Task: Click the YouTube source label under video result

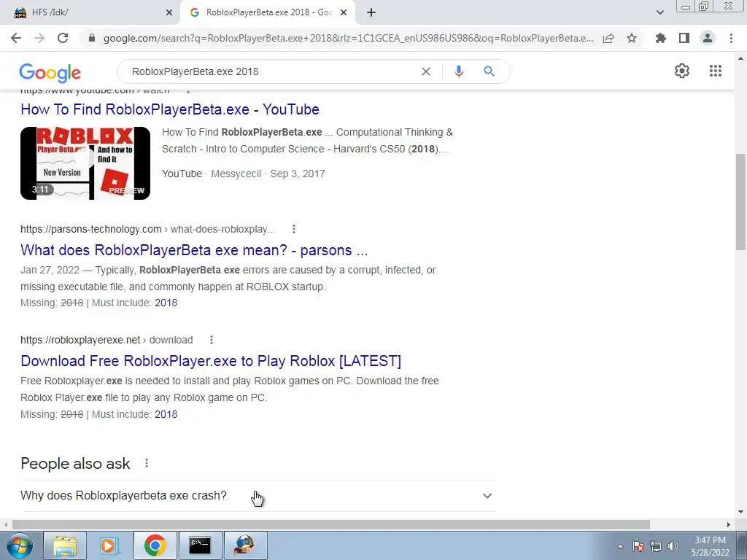Action: 182,174
